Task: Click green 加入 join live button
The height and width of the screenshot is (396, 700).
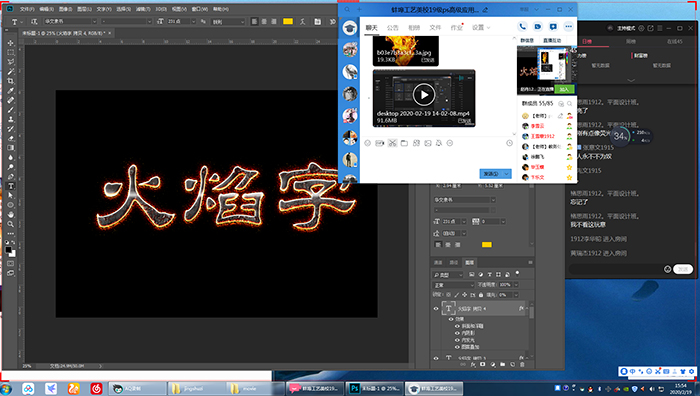Action: tap(564, 89)
